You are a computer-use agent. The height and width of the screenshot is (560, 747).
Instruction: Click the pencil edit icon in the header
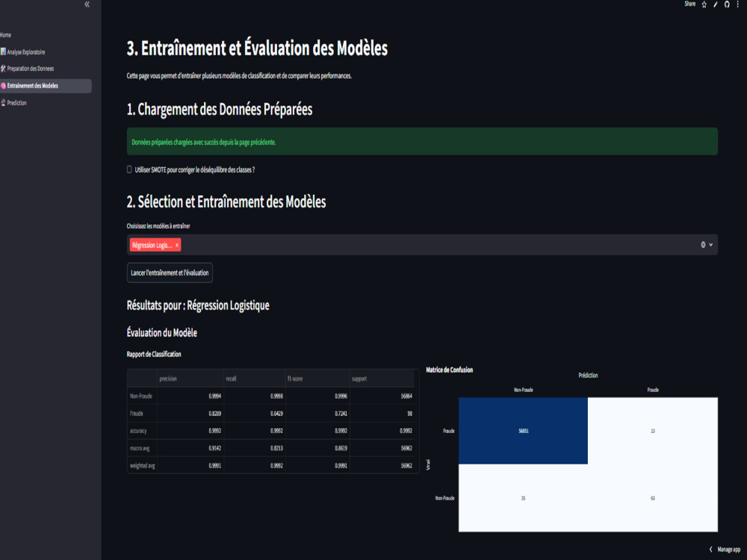point(716,4)
